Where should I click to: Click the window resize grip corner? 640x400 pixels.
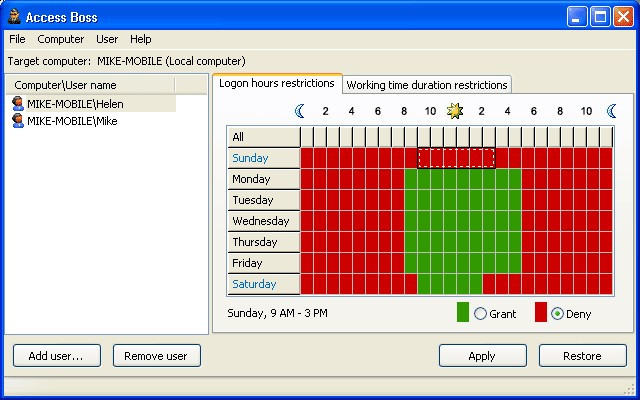[631, 389]
